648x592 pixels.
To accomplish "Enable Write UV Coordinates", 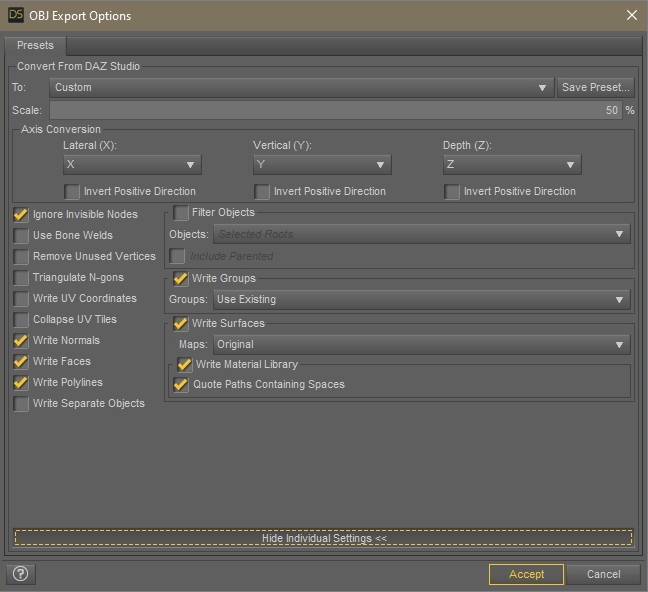I will click(21, 298).
